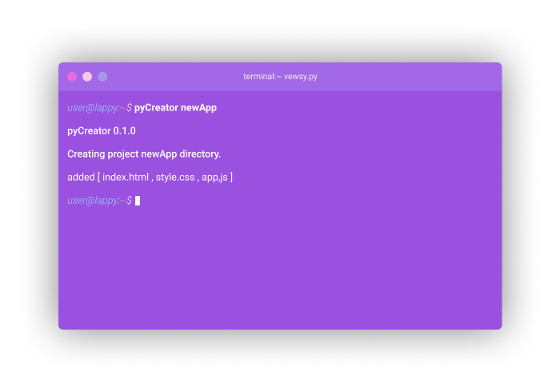The width and height of the screenshot is (560, 392).
Task: Click the 'index.html' filename in output
Action: tap(126, 177)
